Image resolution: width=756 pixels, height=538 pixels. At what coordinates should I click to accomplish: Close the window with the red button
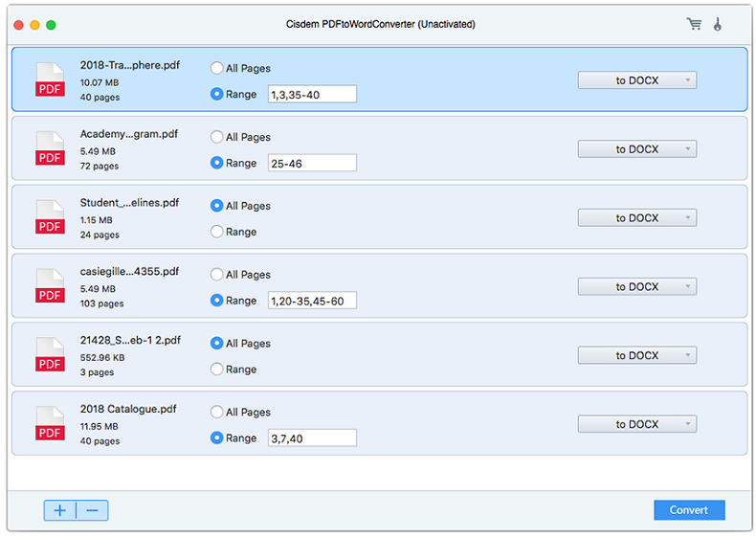coord(19,25)
